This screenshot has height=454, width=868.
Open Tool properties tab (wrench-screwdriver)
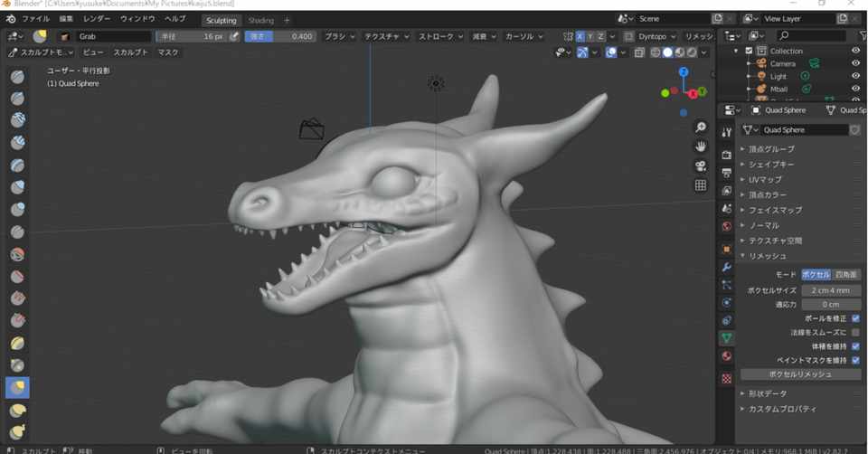point(726,132)
